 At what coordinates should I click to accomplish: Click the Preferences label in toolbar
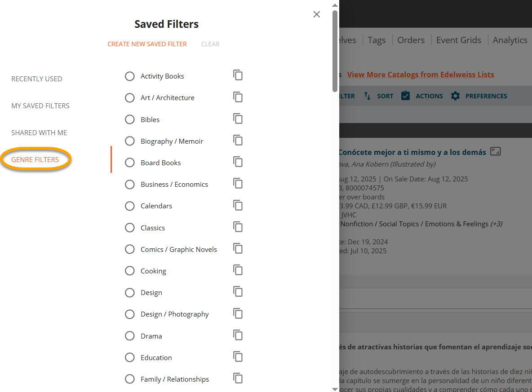point(486,96)
